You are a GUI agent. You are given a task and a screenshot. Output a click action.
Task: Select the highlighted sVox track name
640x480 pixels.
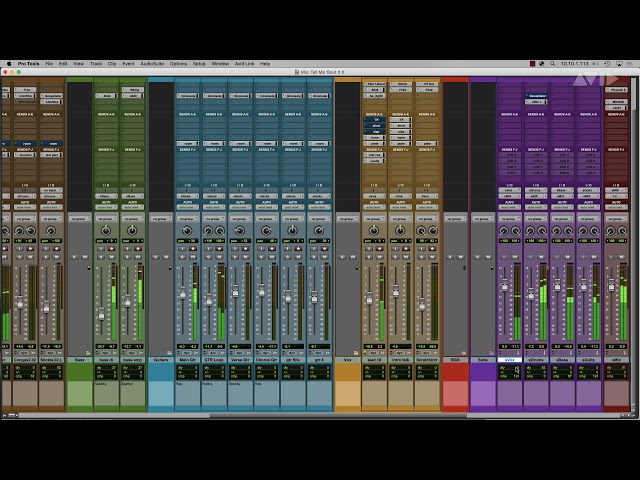[x=509, y=360]
